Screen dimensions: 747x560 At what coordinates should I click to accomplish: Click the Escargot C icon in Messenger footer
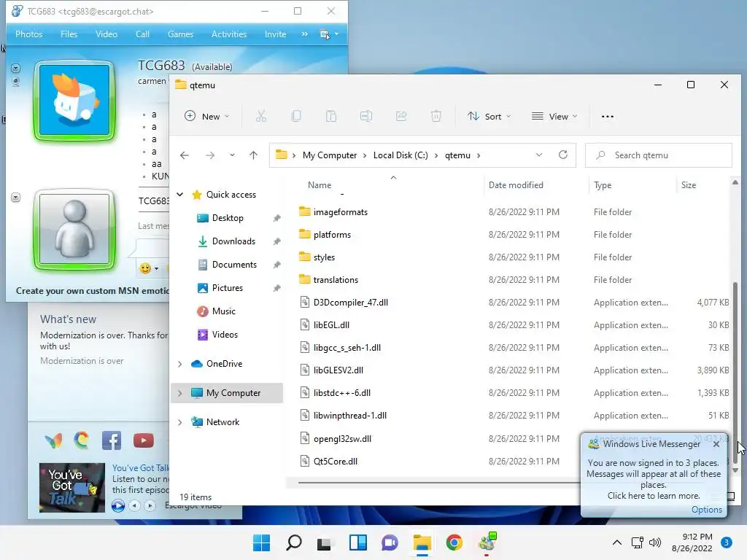[82, 440]
